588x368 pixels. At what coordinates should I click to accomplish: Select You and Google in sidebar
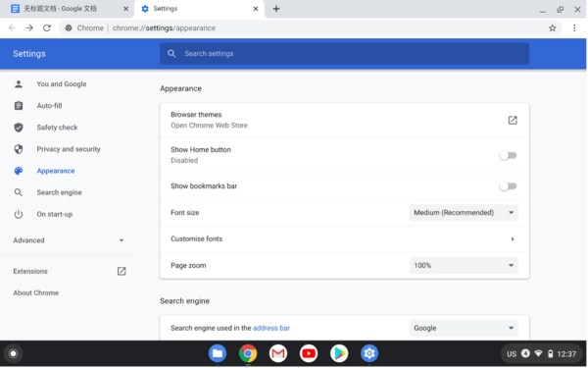tap(62, 84)
